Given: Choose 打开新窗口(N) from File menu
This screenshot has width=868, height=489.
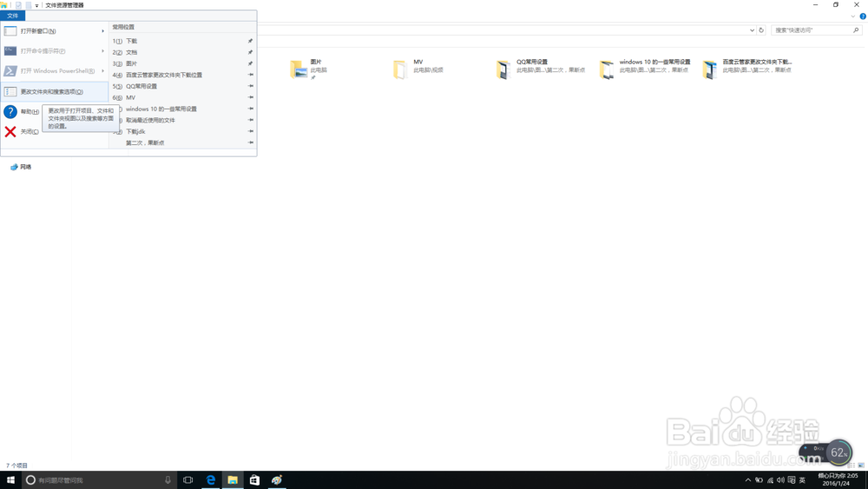Looking at the screenshot, I should tap(54, 31).
